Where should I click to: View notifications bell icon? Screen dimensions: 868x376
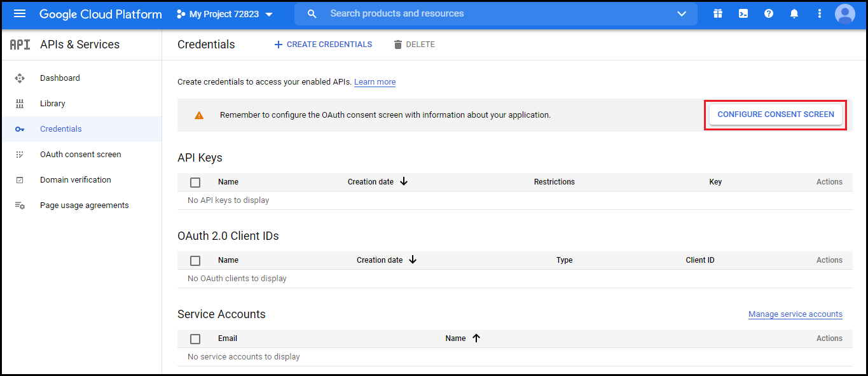(794, 14)
